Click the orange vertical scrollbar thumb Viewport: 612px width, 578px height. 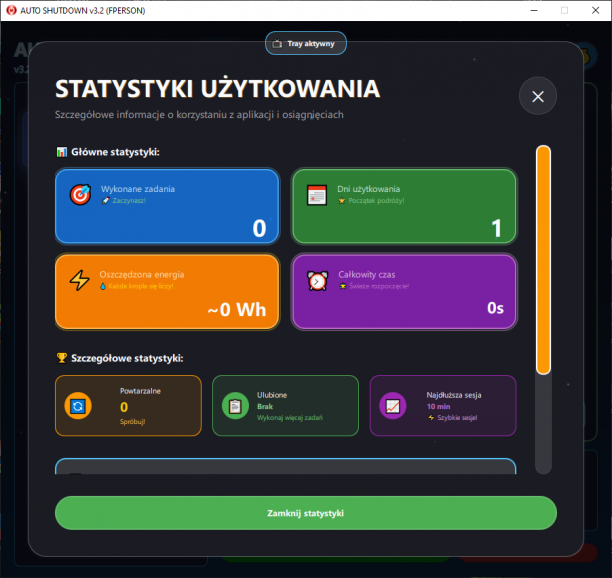coord(543,260)
